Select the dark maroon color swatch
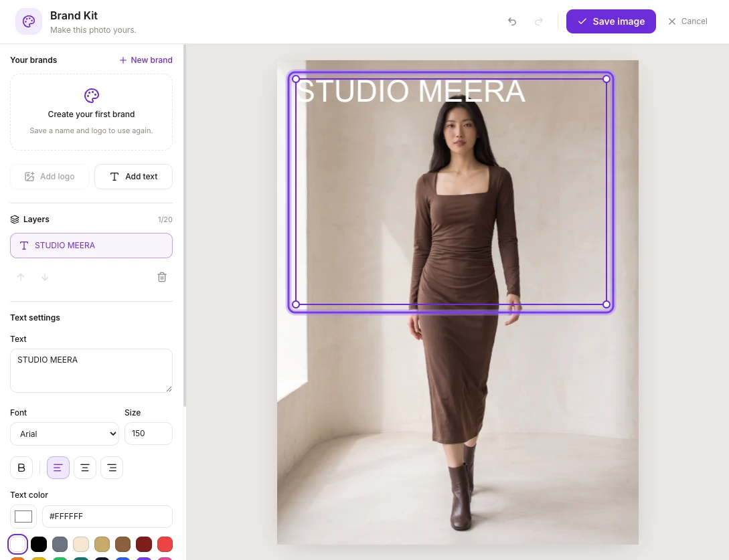Screen dimensions: 729x560 tap(144, 544)
